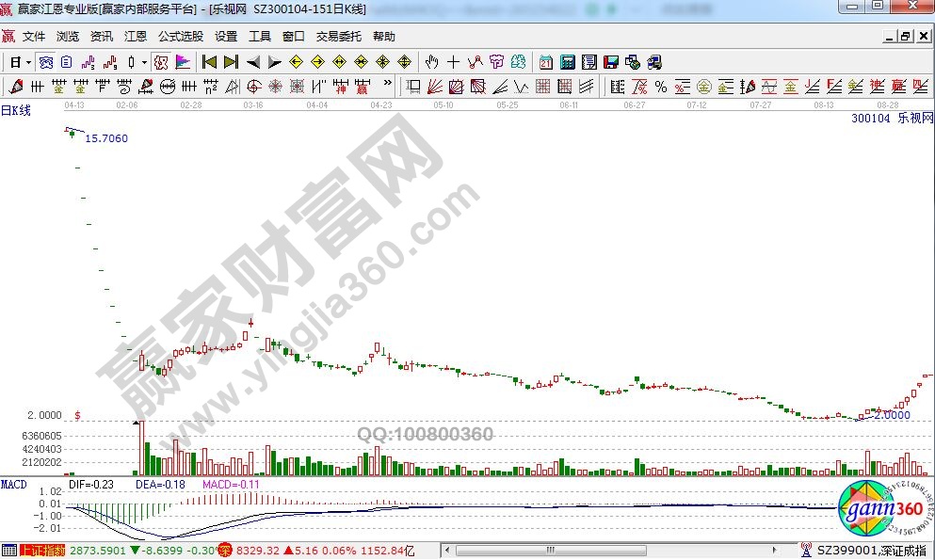The image size is (935, 560).
Task: Open the candlestick chart type dropdown arrow
Action: (x=144, y=62)
